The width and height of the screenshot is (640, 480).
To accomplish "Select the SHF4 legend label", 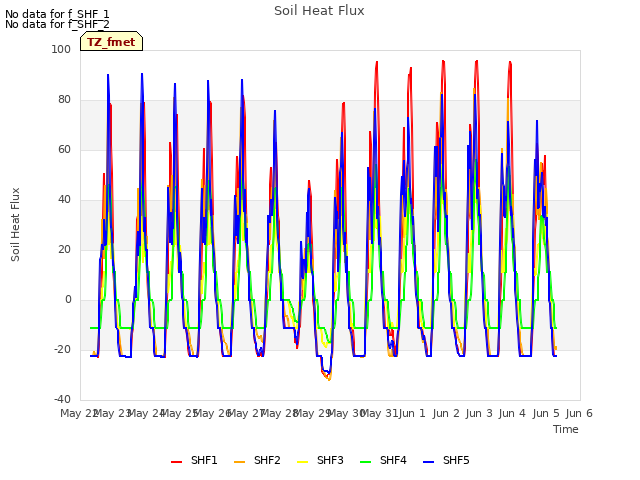I will (x=393, y=460).
